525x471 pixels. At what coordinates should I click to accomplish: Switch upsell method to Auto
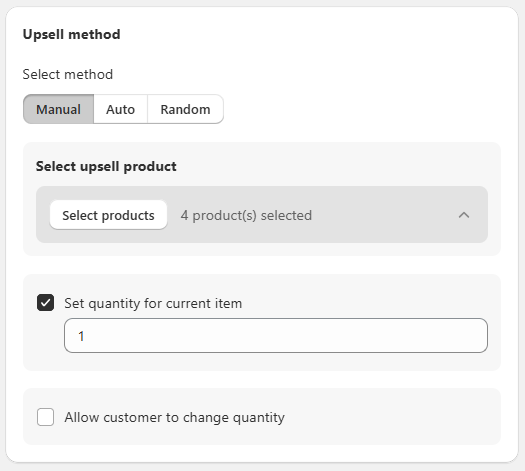pos(121,109)
